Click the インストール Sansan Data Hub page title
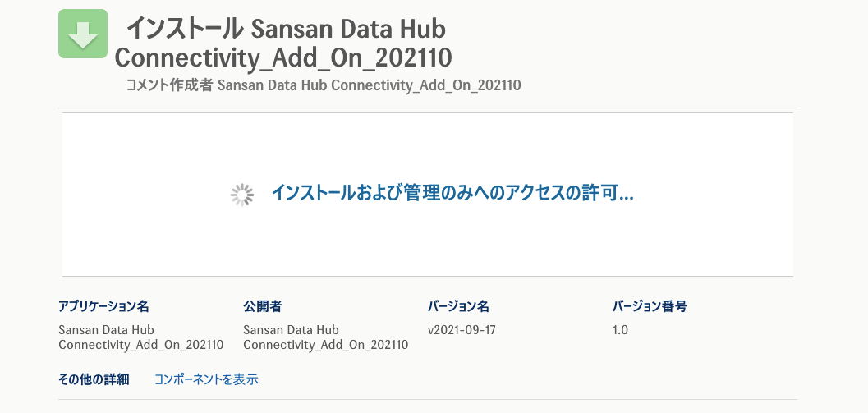Screen dimensions: 868x413 pos(284,30)
